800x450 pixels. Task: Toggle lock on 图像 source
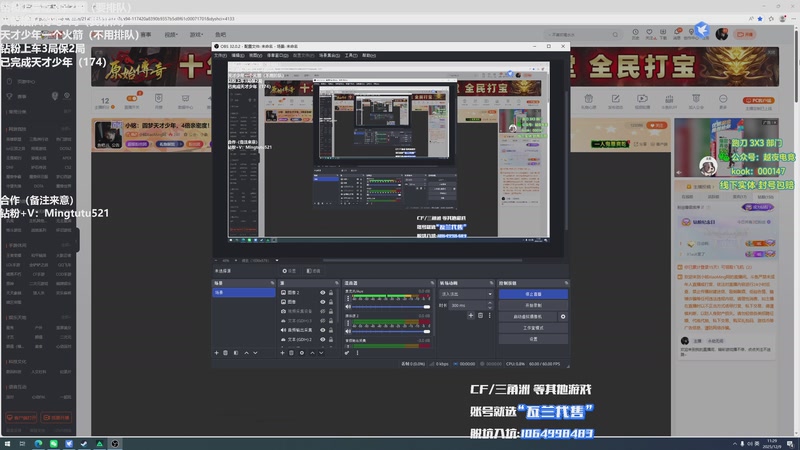coord(331,302)
